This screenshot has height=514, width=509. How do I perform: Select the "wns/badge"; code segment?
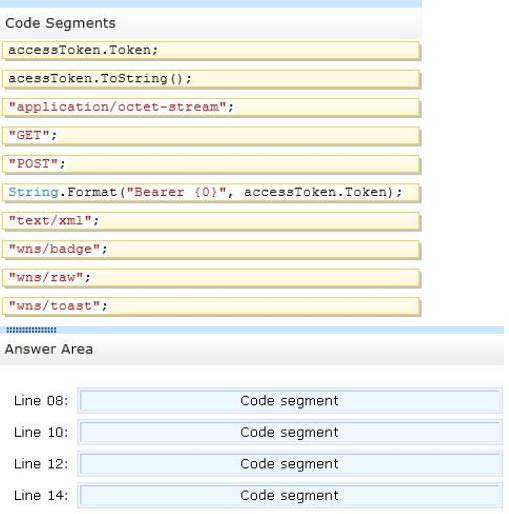pyautogui.click(x=211, y=250)
